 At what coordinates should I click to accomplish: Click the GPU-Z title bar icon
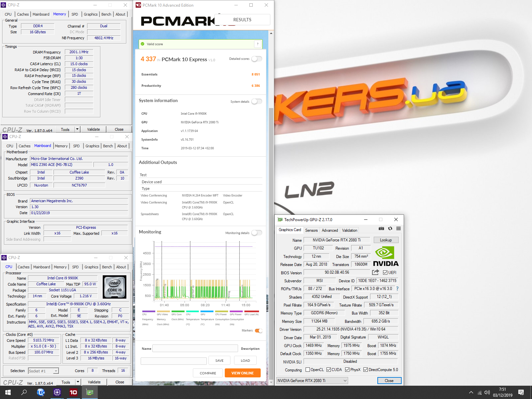[280, 219]
